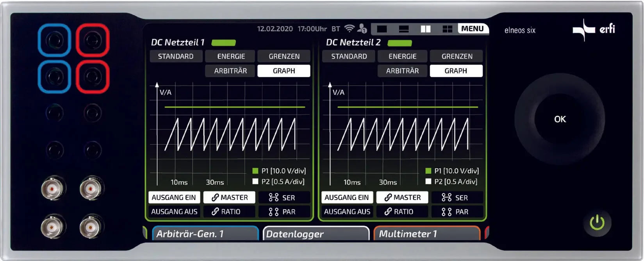The height and width of the screenshot is (261, 644).
Task: Tap the green status bar beside DC Netzteil 2
Action: [400, 43]
